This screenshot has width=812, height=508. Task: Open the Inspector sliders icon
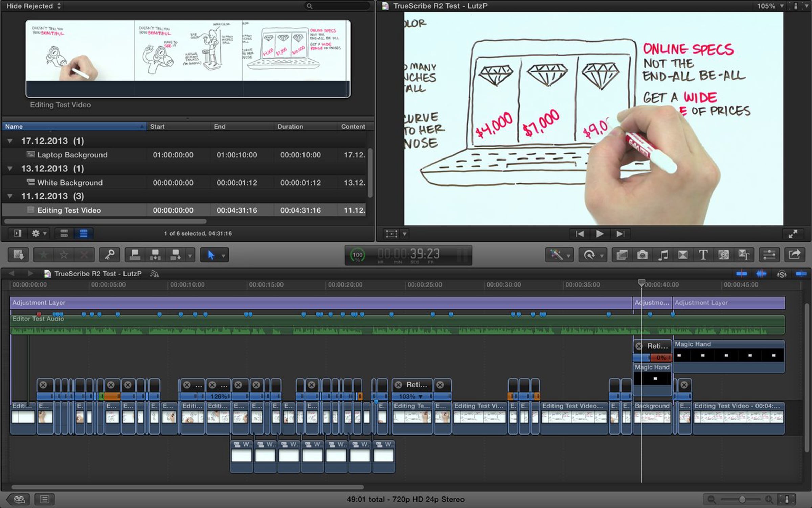(769, 255)
